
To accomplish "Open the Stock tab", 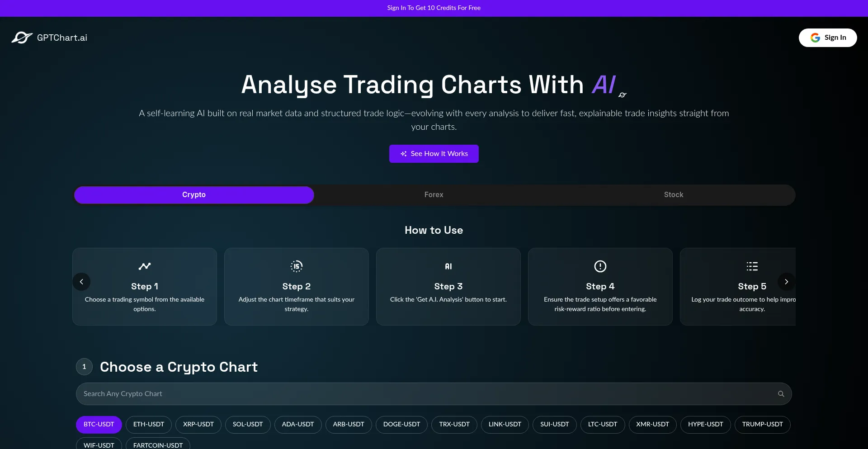I will point(673,195).
